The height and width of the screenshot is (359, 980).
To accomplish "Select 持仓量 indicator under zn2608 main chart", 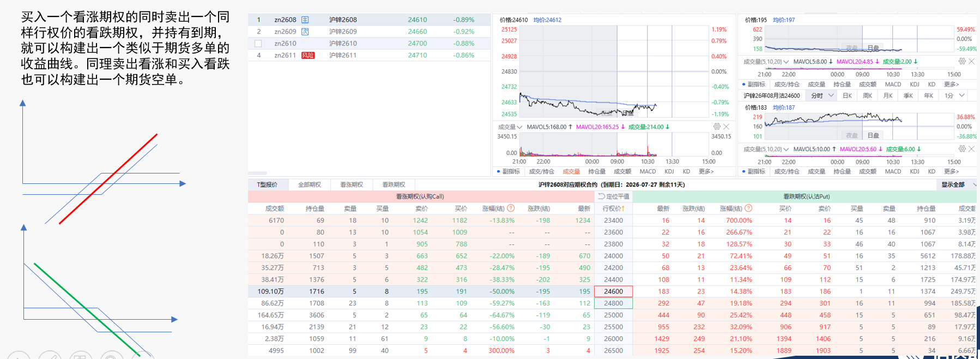I will point(597,171).
